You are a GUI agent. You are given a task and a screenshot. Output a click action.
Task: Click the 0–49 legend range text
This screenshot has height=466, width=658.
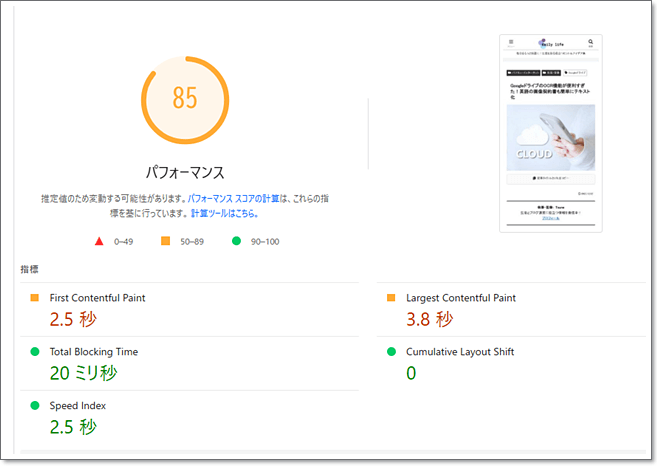click(123, 241)
